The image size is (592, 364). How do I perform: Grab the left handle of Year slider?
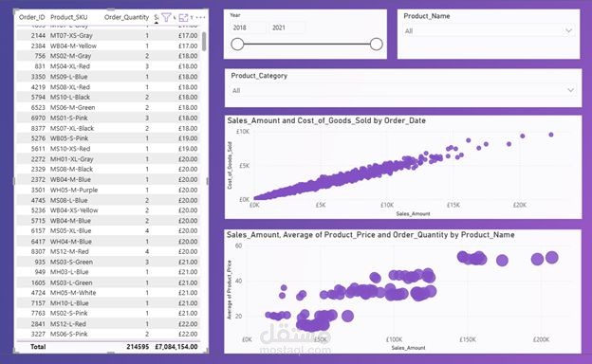[x=237, y=45]
